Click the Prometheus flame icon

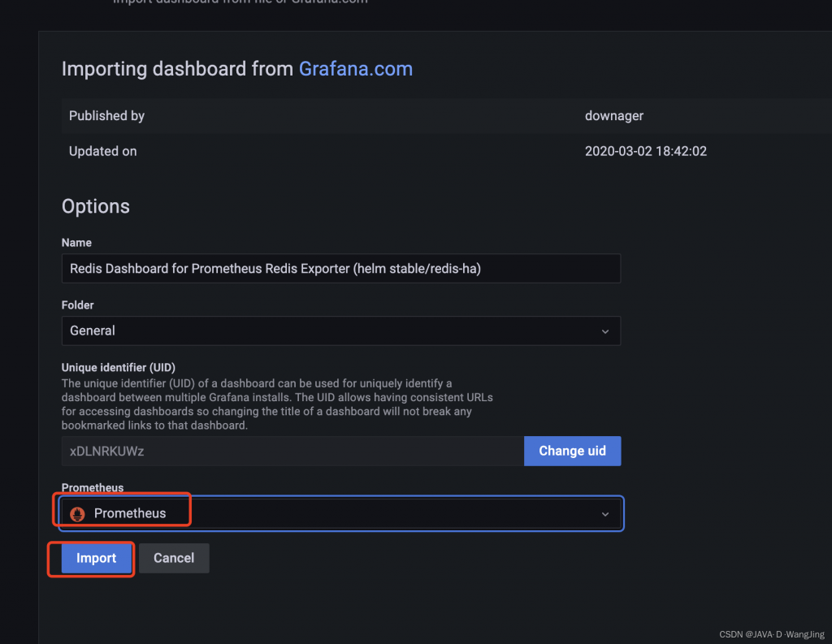[77, 513]
